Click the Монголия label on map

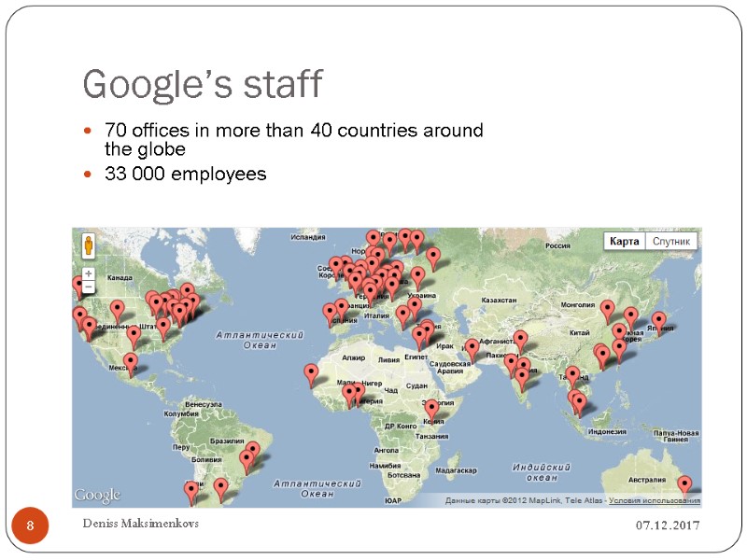(577, 304)
